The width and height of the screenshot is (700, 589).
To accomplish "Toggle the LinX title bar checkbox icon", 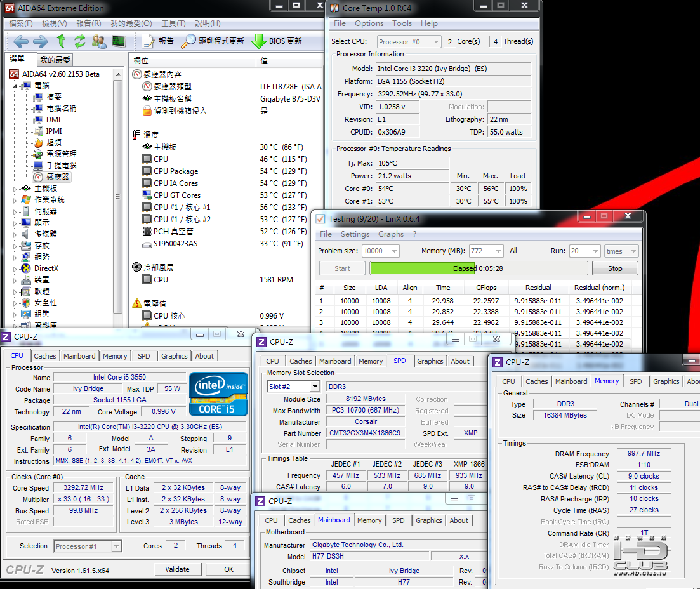I will coord(320,219).
